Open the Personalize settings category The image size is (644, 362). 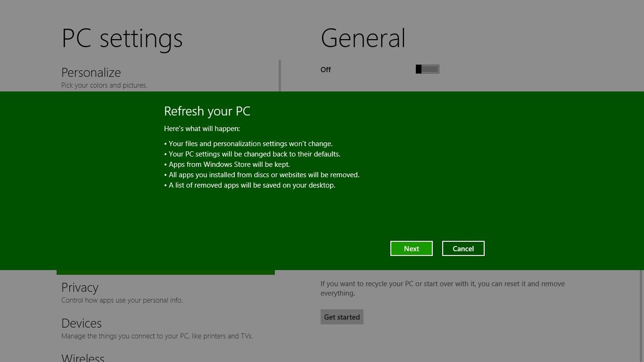[x=91, y=73]
